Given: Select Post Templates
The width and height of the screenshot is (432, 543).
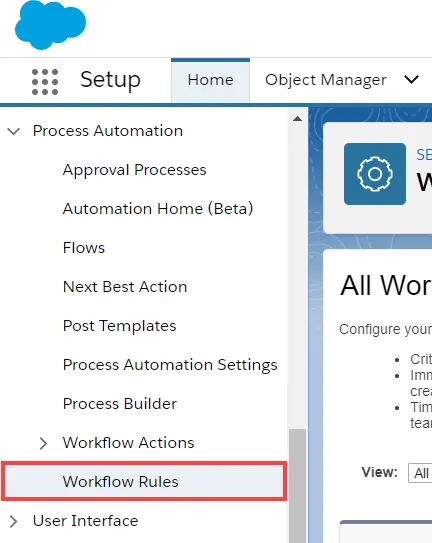Looking at the screenshot, I should click(x=120, y=326).
